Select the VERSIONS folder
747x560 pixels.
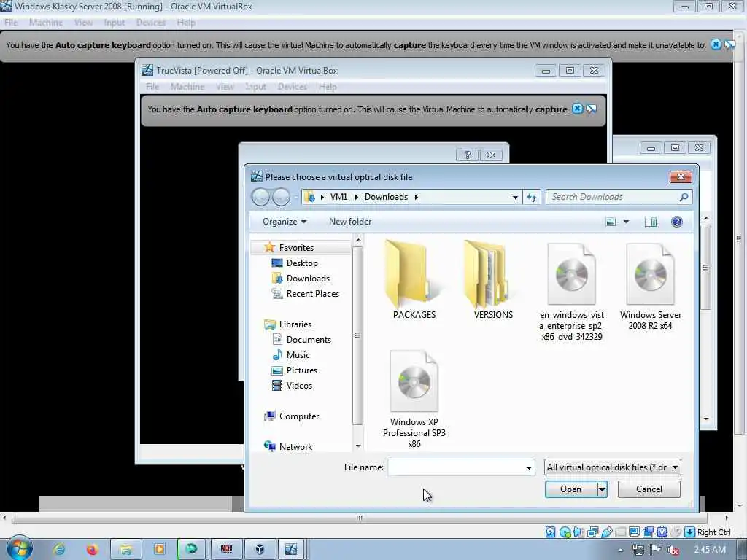(493, 280)
